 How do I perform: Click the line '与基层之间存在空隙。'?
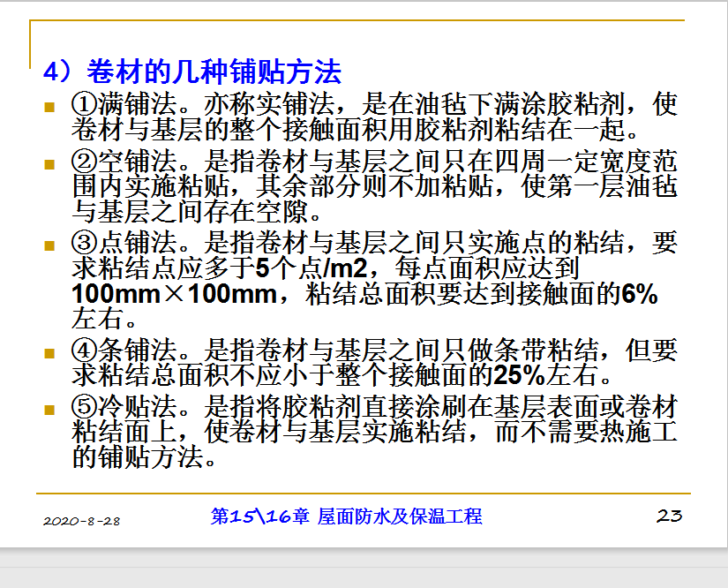[197, 212]
